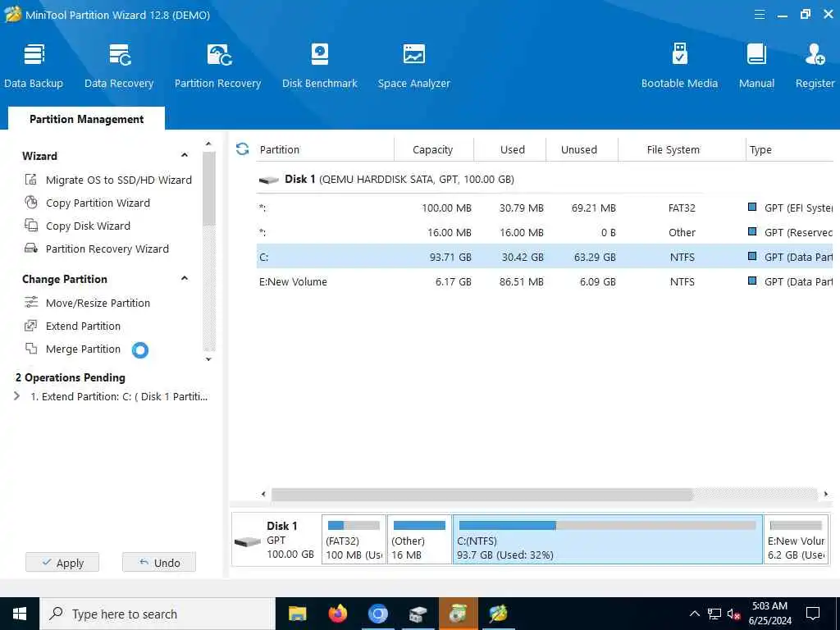
Task: Select the Other 16 MB partition block
Action: tap(419, 540)
